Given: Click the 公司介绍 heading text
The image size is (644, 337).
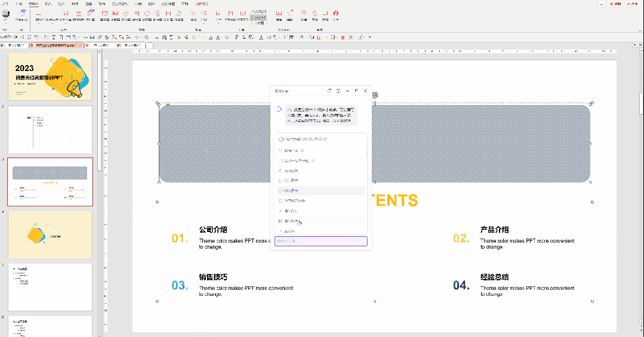Looking at the screenshot, I should 213,230.
